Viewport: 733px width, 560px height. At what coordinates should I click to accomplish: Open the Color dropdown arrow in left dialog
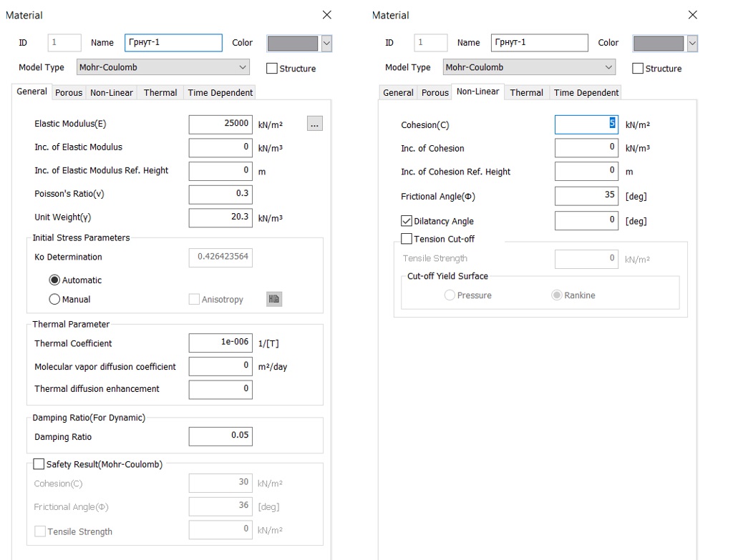click(x=326, y=44)
